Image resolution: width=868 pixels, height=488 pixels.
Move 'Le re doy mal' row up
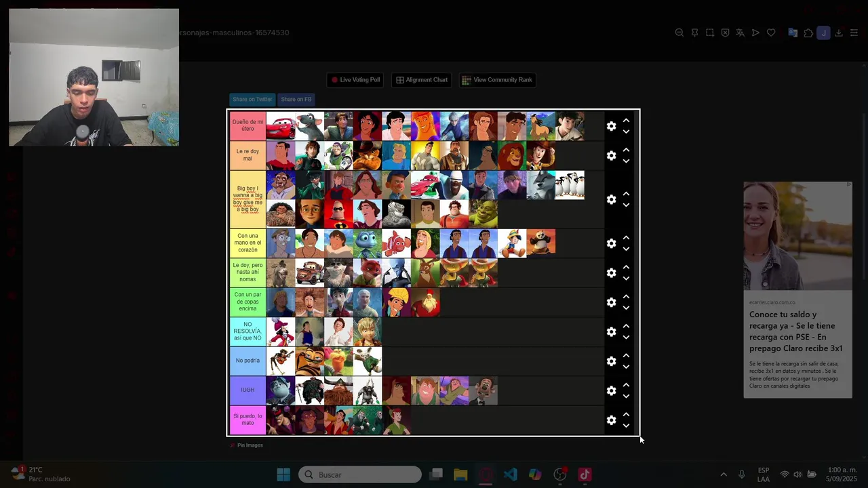click(x=626, y=150)
